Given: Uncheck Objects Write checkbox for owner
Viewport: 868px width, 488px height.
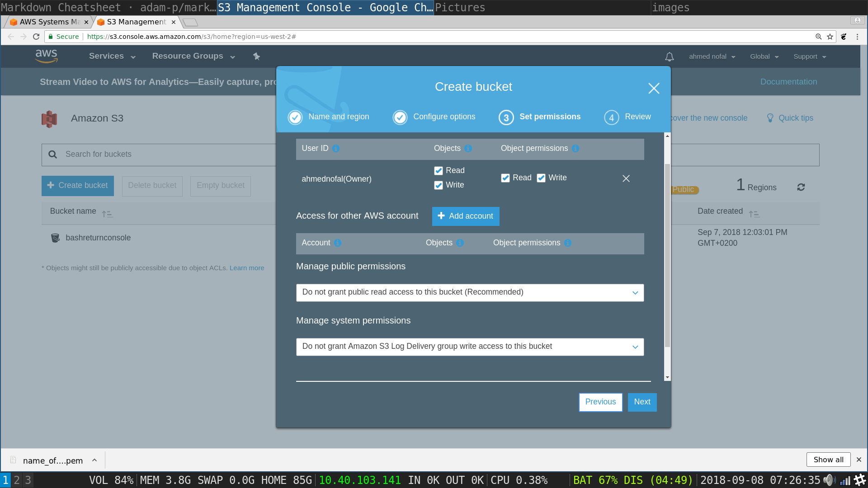Looking at the screenshot, I should pos(438,185).
